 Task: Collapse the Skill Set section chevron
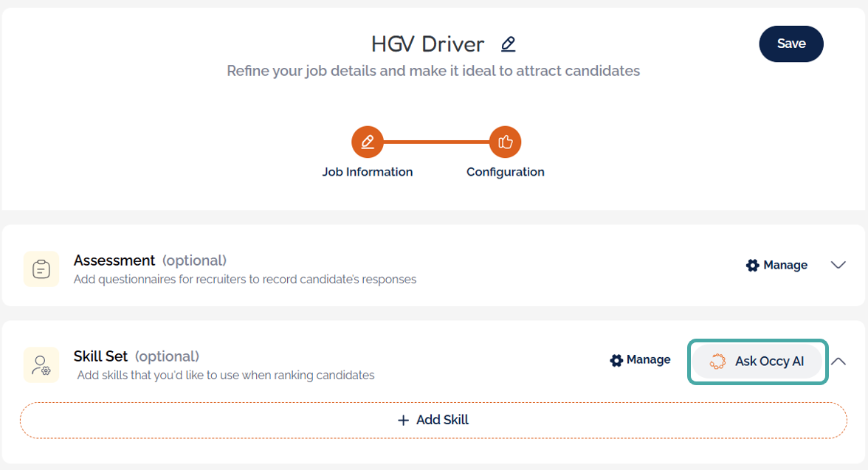(838, 362)
